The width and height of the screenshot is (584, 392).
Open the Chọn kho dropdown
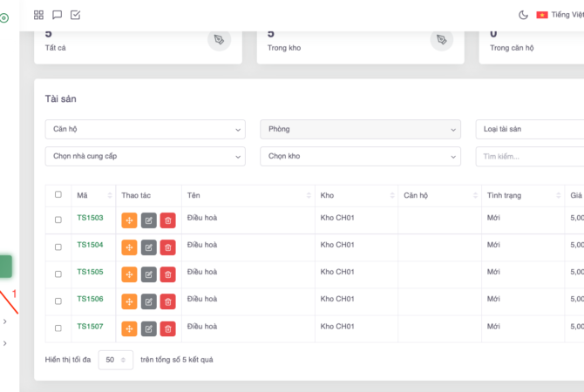click(x=360, y=156)
